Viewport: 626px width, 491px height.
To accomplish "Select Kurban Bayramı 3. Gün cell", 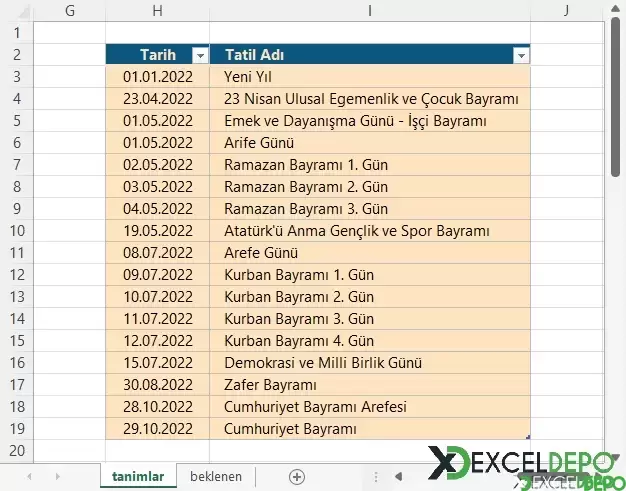I will (370, 319).
